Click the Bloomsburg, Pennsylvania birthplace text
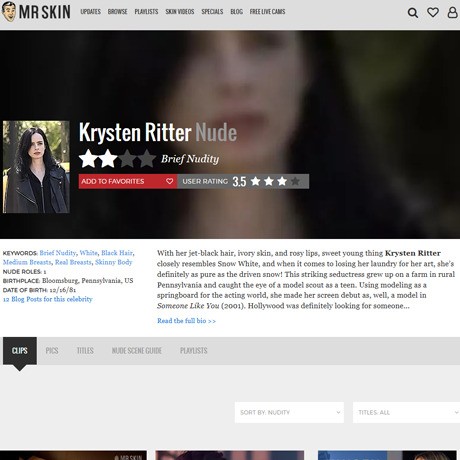This screenshot has width=460, height=460. (x=87, y=281)
